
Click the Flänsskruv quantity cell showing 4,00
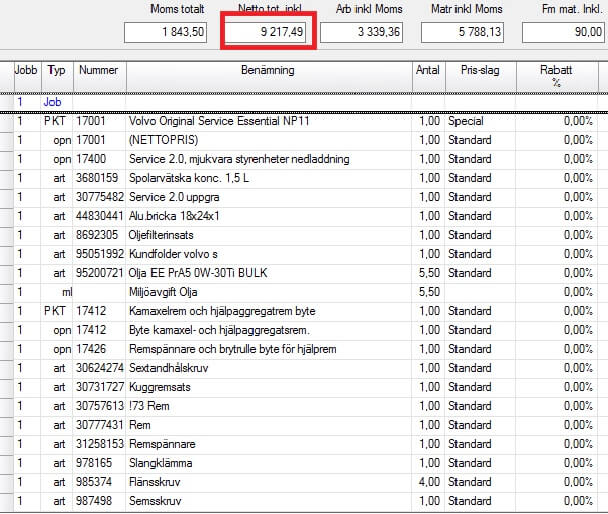(427, 482)
